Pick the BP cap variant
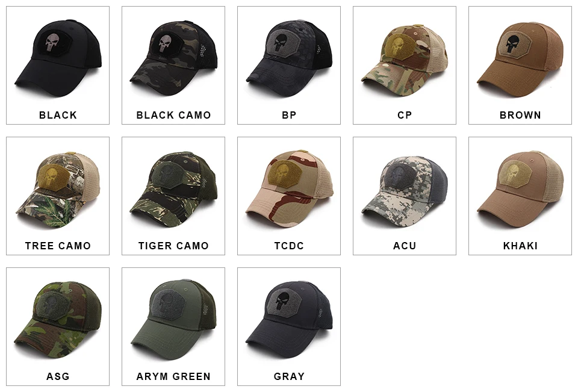 click(x=289, y=65)
